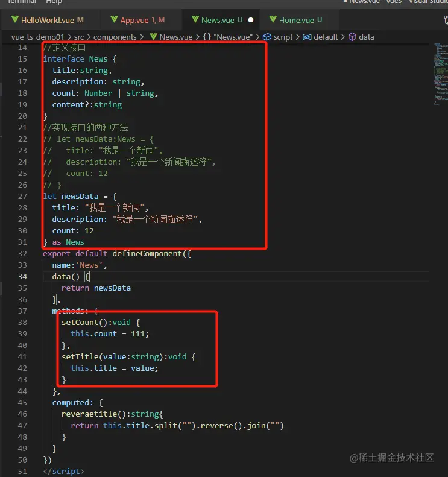Open the News.vue file breadcrumb
The image size is (448, 477).
point(176,37)
